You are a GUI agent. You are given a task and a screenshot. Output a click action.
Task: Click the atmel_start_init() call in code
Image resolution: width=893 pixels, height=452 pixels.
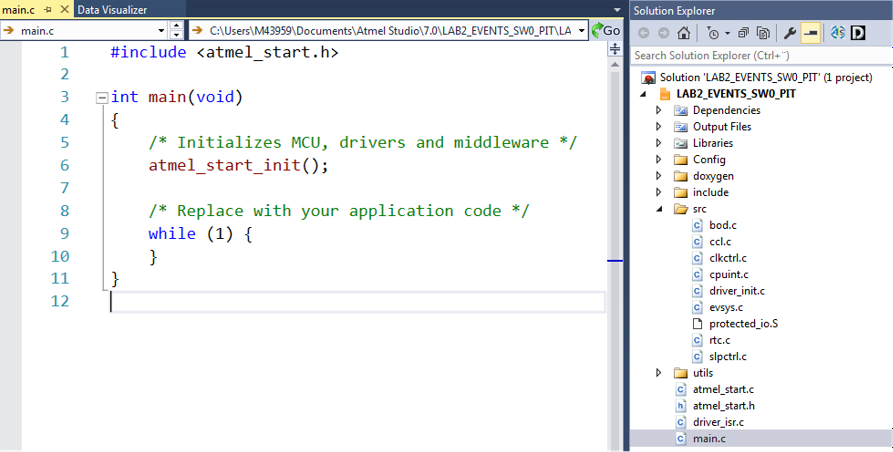coord(238,165)
